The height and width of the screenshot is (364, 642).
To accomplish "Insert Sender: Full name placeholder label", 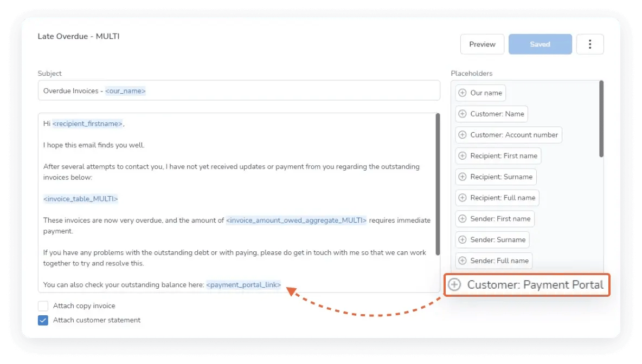I will (499, 261).
